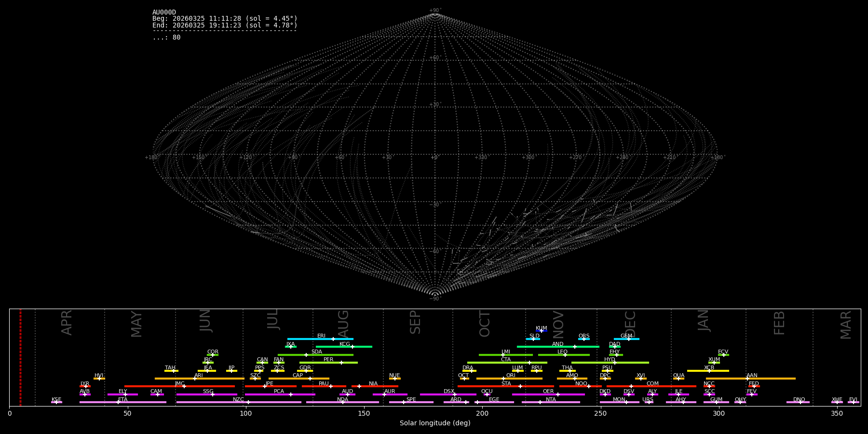Select the ECV shower label
The image size is (868, 434).
pos(723,352)
